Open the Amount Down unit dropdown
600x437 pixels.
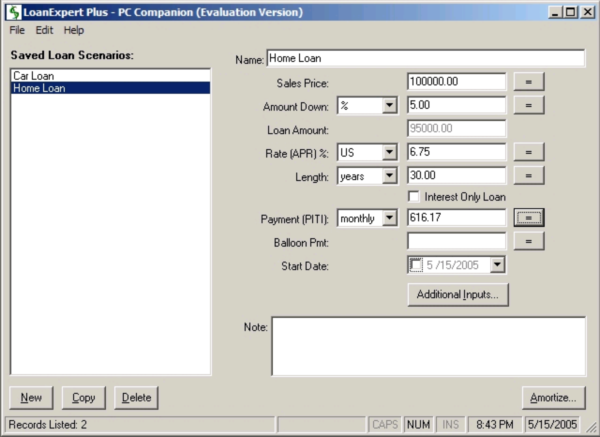[389, 105]
